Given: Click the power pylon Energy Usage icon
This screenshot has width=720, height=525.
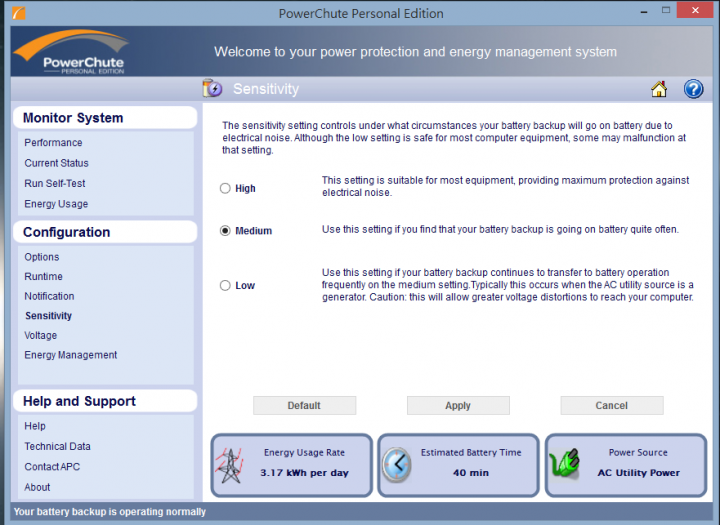Looking at the screenshot, I should (x=230, y=465).
